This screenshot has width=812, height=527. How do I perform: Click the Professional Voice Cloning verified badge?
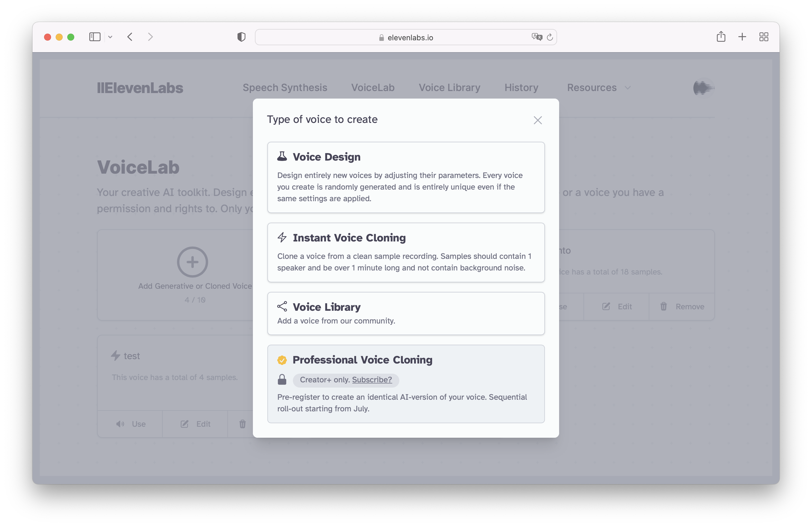click(x=282, y=360)
